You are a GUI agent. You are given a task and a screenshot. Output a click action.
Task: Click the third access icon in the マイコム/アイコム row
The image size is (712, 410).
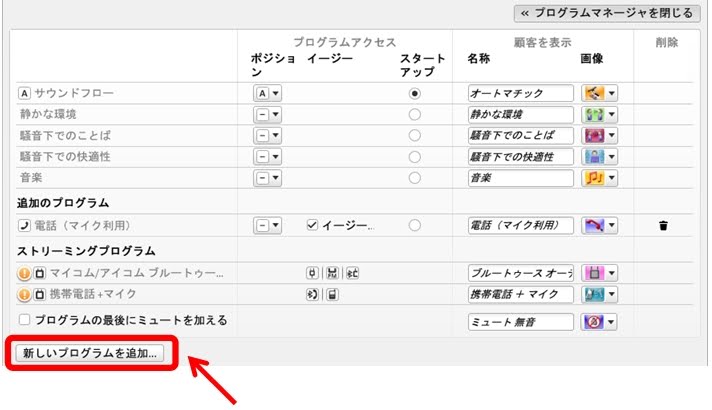click(x=352, y=273)
